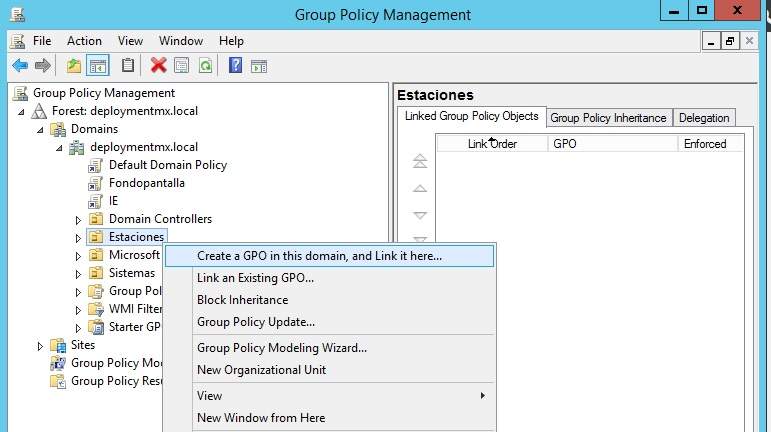
Task: Select the Default Domain Policy item
Action: point(167,165)
